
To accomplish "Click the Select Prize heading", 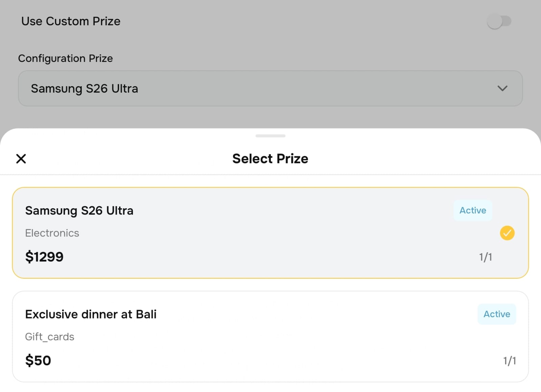I will click(x=270, y=159).
